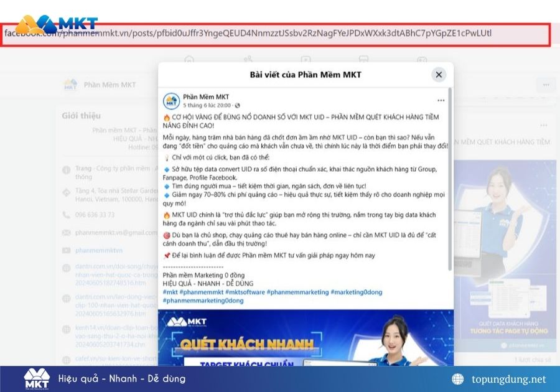Click the Home icon in top navigation
Viewport: 560px width, 392px height.
coord(189,59)
